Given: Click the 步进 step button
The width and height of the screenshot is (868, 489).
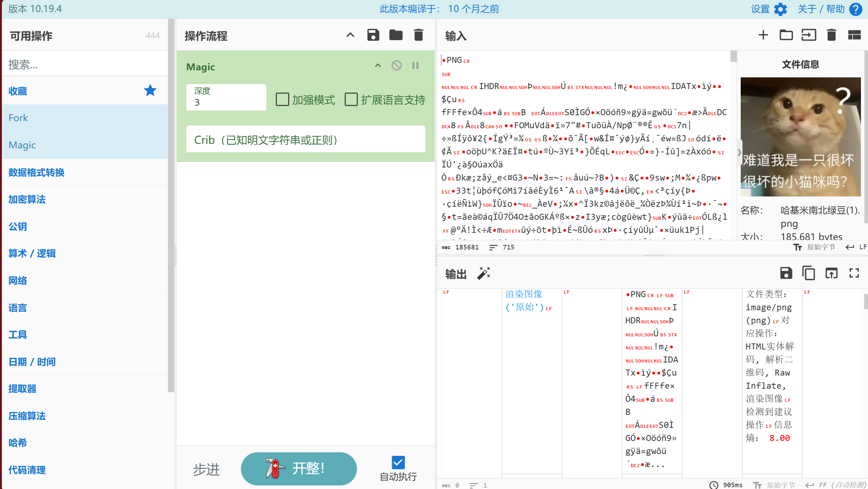Looking at the screenshot, I should (206, 469).
